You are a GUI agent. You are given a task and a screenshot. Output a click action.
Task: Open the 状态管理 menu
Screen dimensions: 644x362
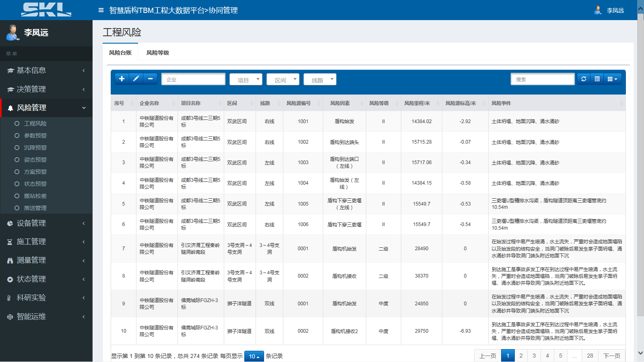[46, 279]
